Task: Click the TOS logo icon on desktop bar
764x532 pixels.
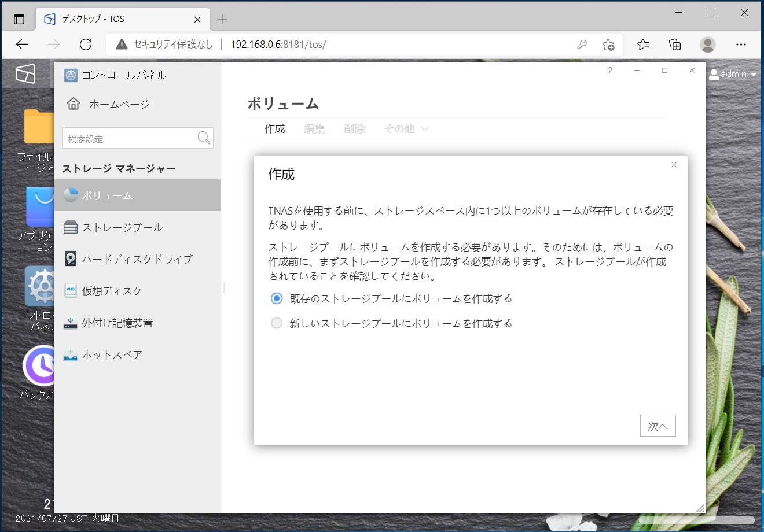Action: pyautogui.click(x=25, y=74)
